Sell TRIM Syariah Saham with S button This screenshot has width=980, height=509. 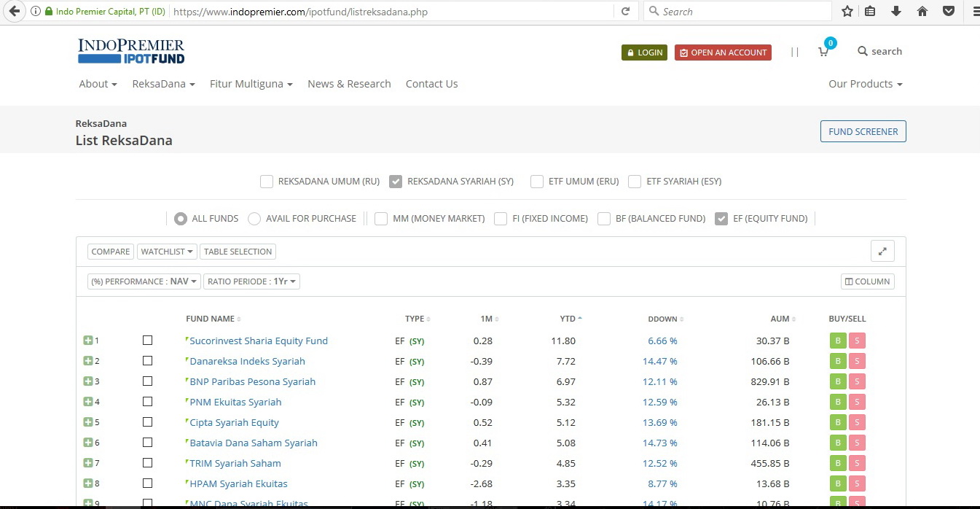(x=857, y=463)
